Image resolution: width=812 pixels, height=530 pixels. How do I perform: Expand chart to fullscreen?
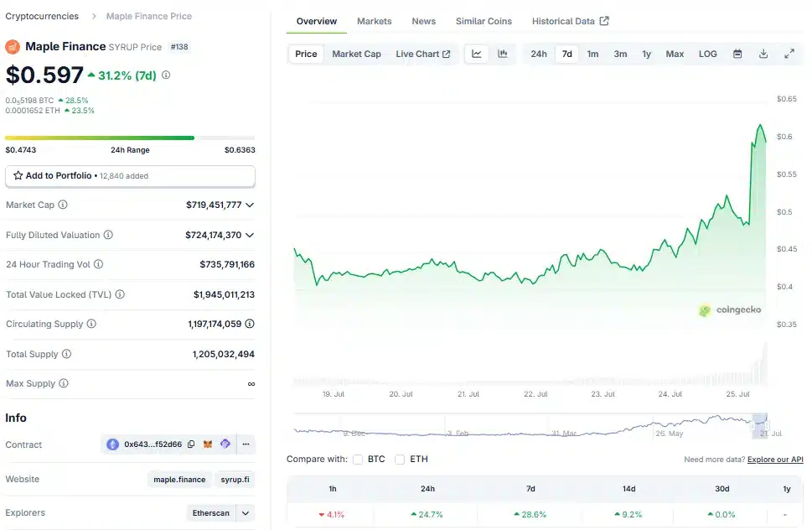pyautogui.click(x=789, y=54)
